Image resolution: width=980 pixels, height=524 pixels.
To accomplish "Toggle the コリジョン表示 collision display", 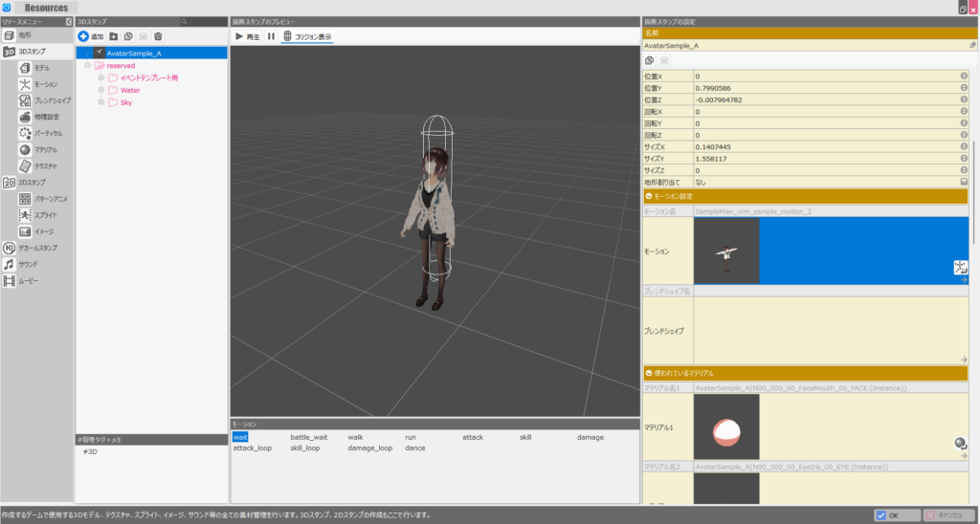I will click(306, 36).
